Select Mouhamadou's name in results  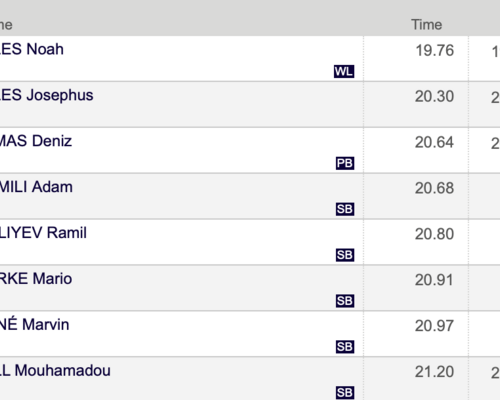pos(55,371)
